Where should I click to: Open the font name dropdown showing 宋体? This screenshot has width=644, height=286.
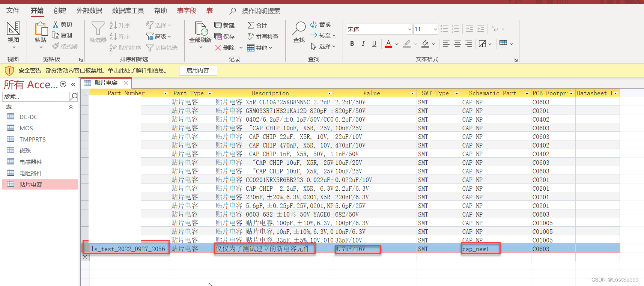tap(409, 29)
